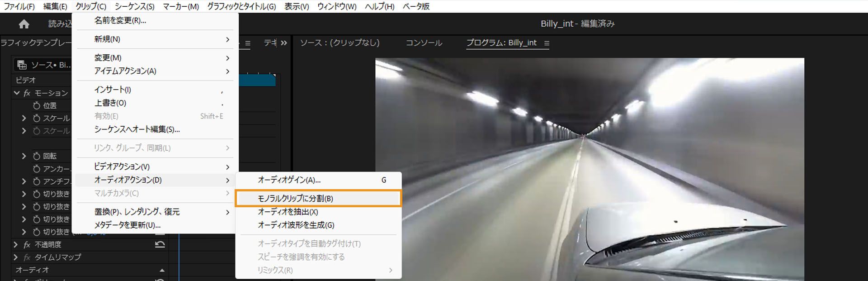Click the double-chevron overflow icon next to テキ
868x281 pixels.
pyautogui.click(x=284, y=43)
